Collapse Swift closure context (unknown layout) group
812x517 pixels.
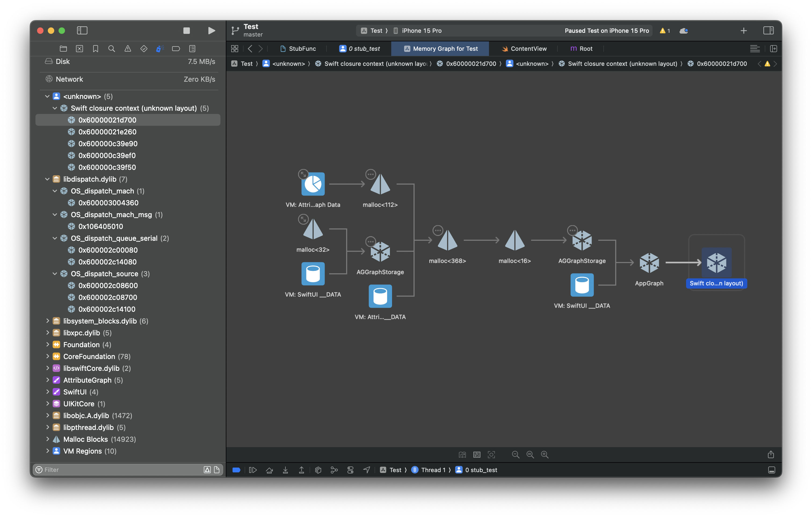click(x=55, y=108)
